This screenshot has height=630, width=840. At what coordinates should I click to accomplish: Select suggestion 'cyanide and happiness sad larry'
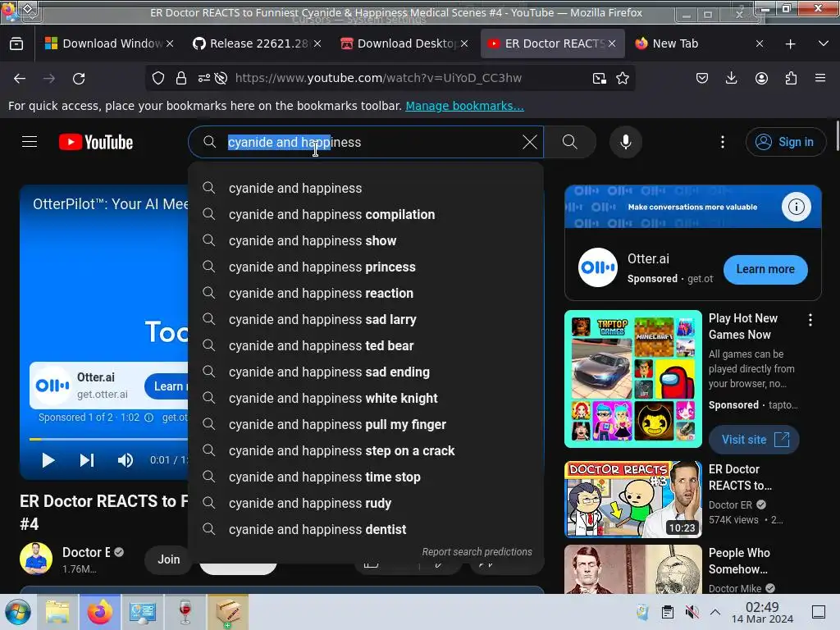point(366,319)
